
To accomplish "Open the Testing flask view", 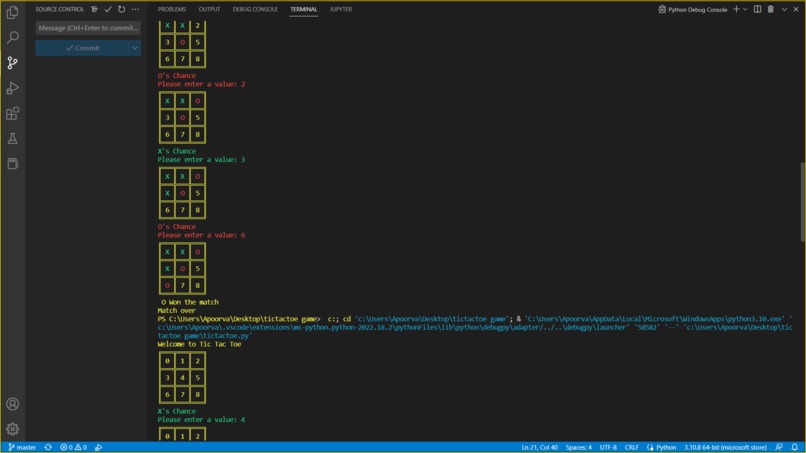I will pyautogui.click(x=12, y=138).
